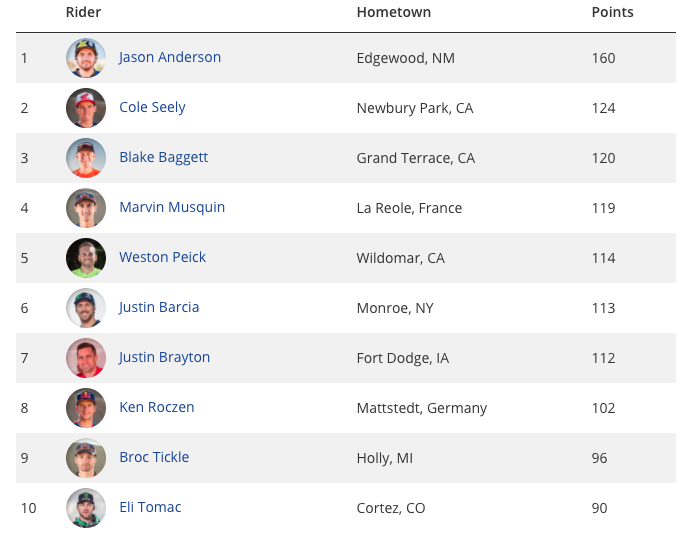Click the Rider column header
Screen dimensions: 688x548
coord(83,13)
